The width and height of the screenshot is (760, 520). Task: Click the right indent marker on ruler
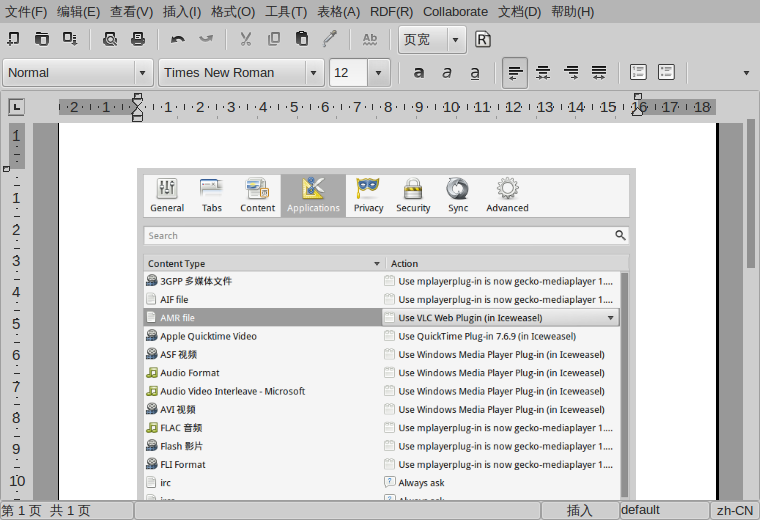[638, 105]
